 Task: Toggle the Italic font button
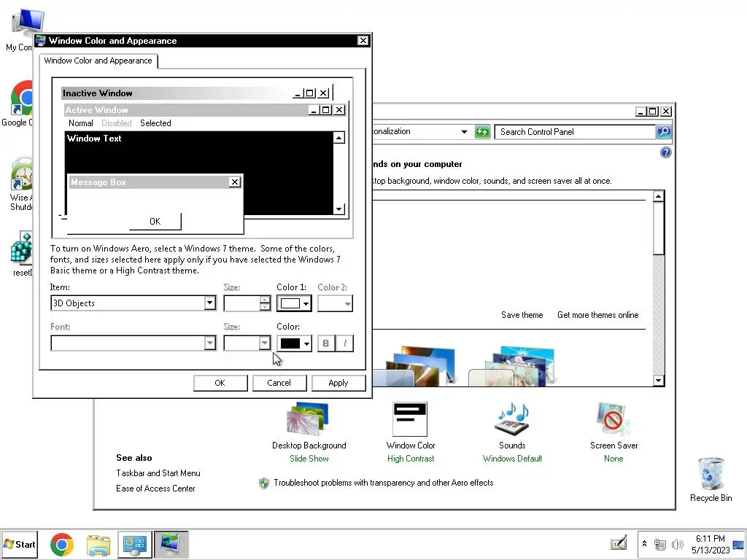[345, 343]
